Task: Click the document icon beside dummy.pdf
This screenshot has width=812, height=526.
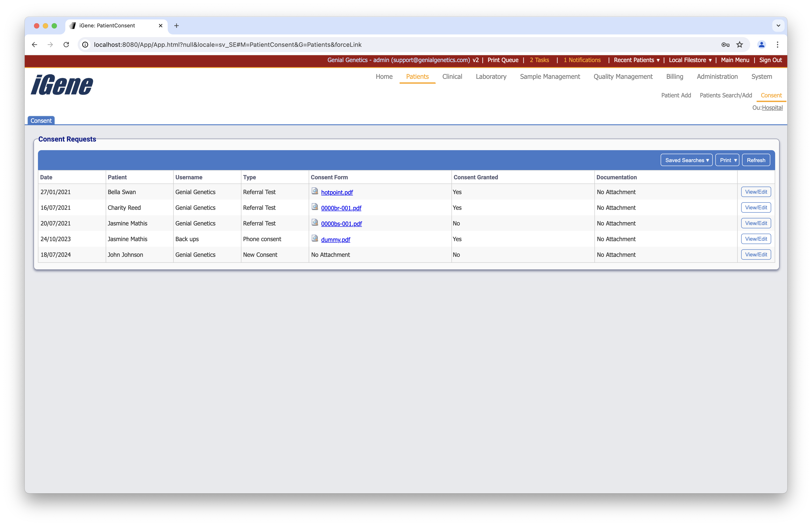Action: click(x=315, y=238)
